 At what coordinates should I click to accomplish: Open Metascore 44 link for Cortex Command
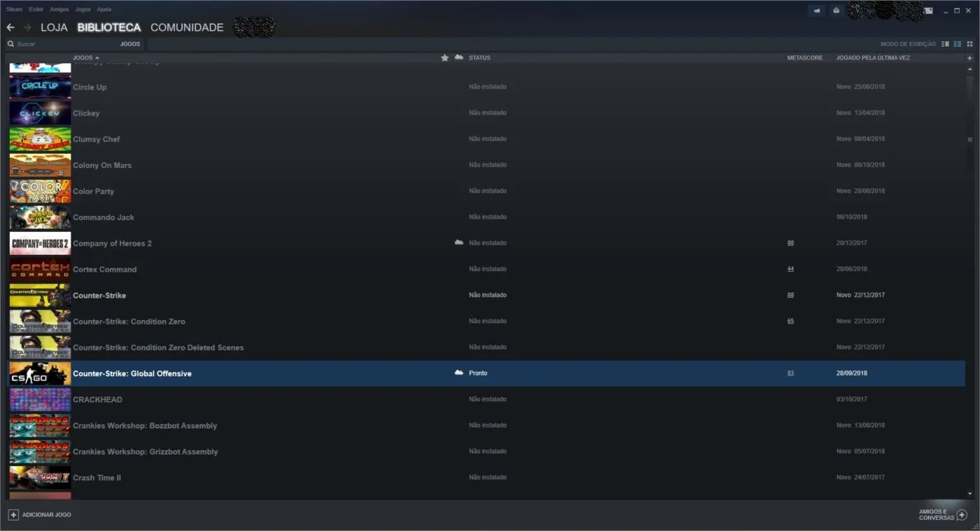[x=790, y=269]
